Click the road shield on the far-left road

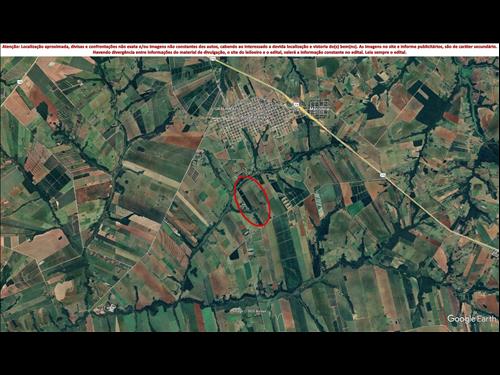coord(20,81)
